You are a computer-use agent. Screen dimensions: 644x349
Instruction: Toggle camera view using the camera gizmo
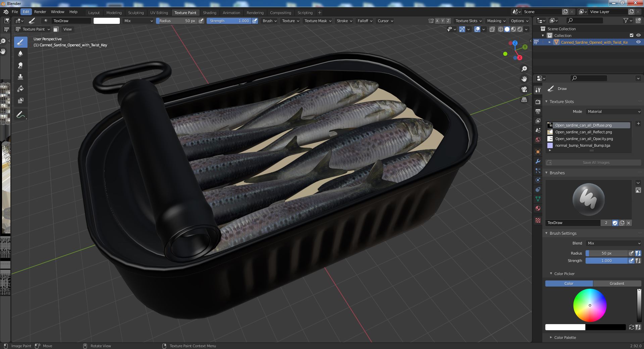tap(524, 89)
